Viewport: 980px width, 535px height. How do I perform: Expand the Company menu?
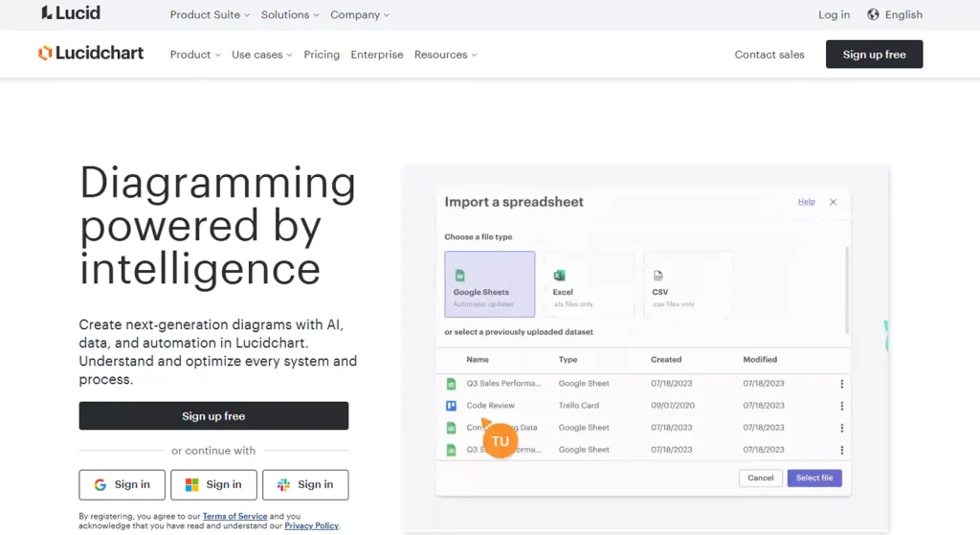[360, 14]
